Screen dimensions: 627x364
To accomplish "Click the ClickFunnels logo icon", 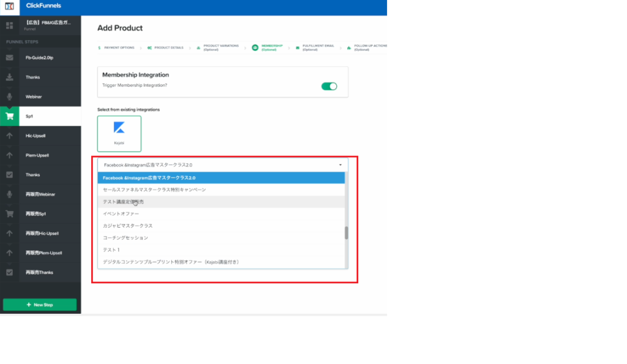I will coord(9,6).
